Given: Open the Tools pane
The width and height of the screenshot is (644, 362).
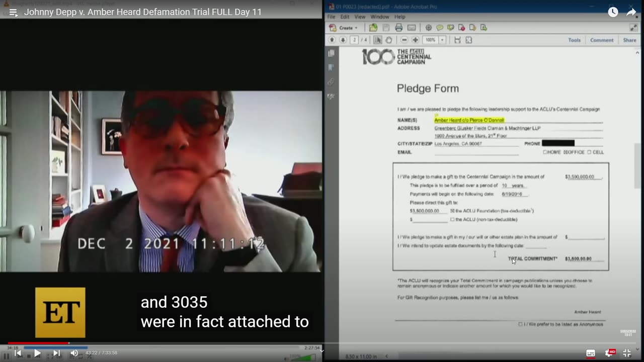Looking at the screenshot, I should click(x=574, y=40).
